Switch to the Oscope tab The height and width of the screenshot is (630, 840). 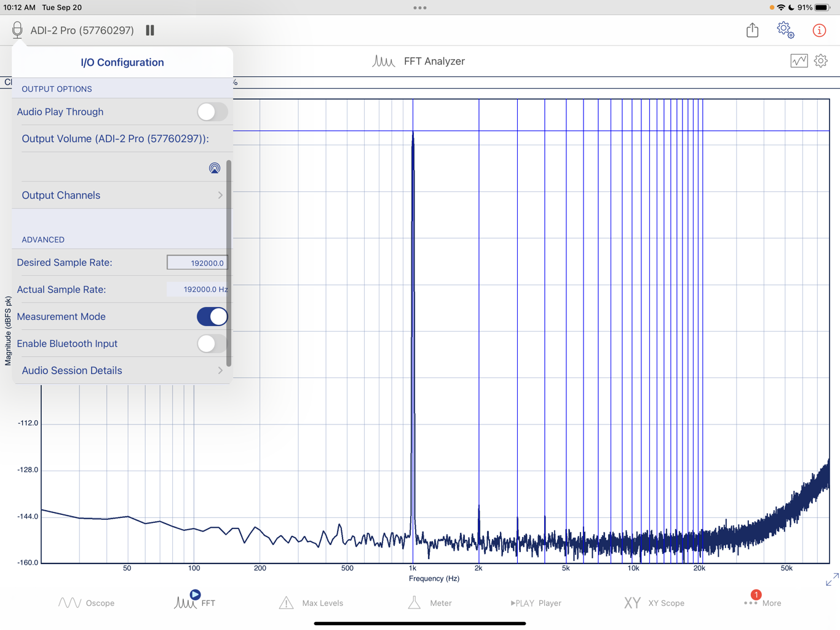point(87,603)
